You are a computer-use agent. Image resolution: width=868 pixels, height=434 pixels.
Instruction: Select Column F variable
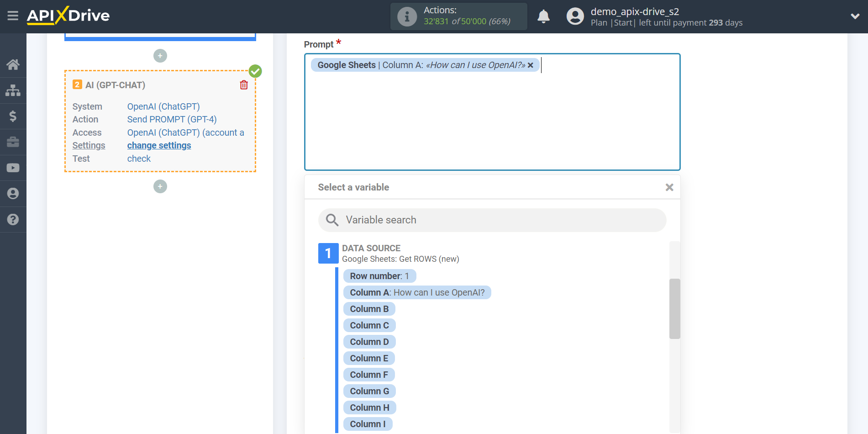369,375
